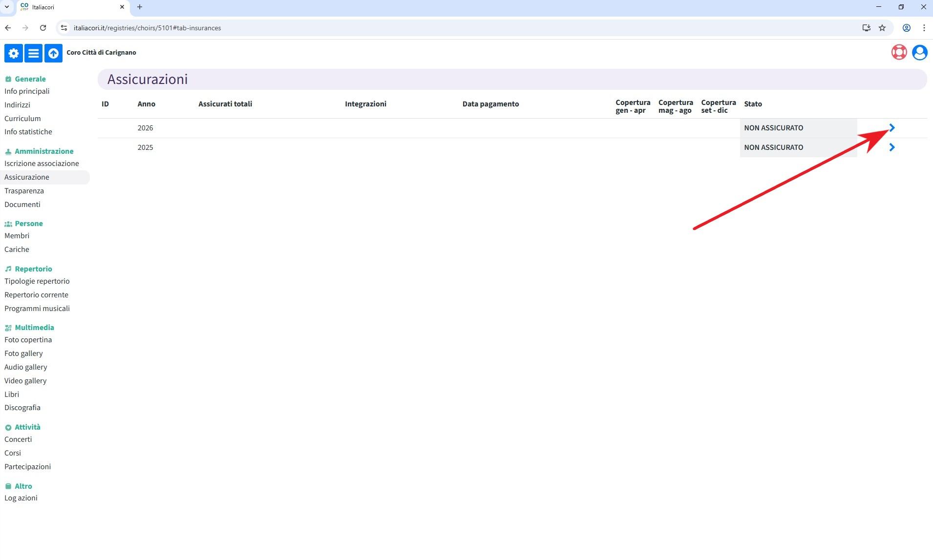Open Log azioni link

coord(21,498)
